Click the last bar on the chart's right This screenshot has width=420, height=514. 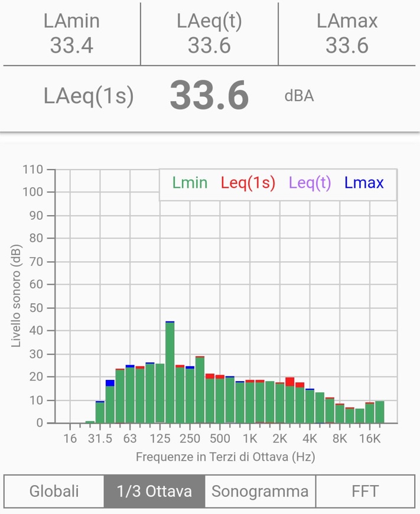coord(379,412)
